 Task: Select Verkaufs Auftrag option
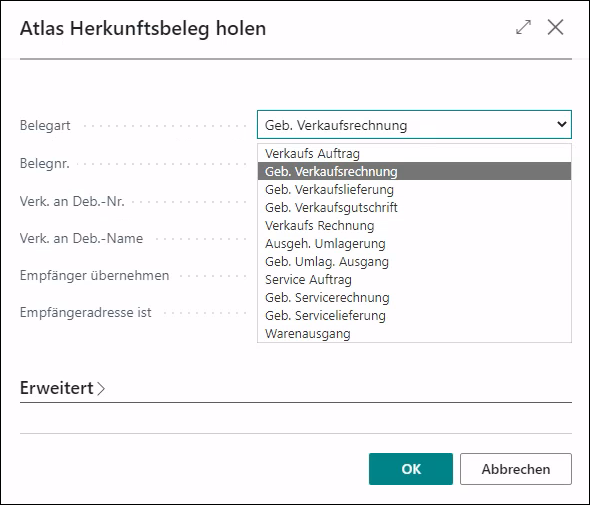click(414, 154)
